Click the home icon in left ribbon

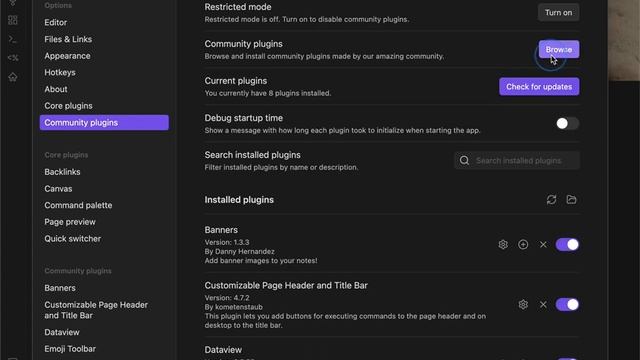[13, 77]
